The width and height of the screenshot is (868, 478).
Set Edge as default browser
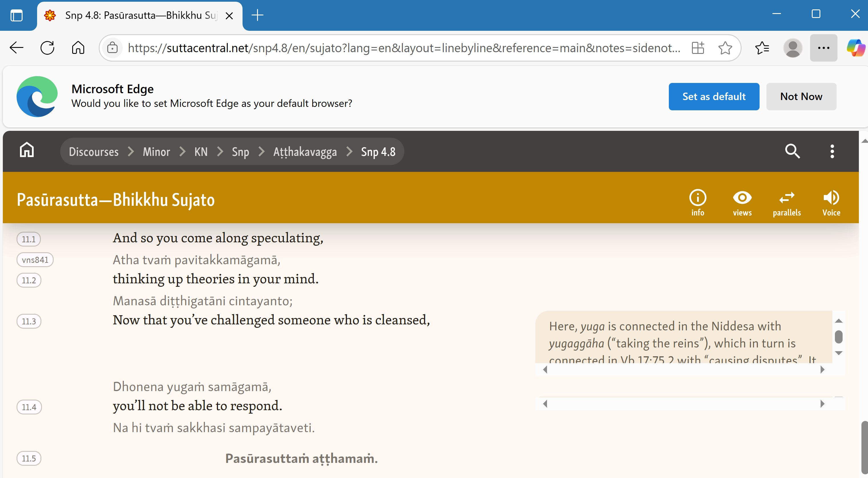[x=714, y=97]
